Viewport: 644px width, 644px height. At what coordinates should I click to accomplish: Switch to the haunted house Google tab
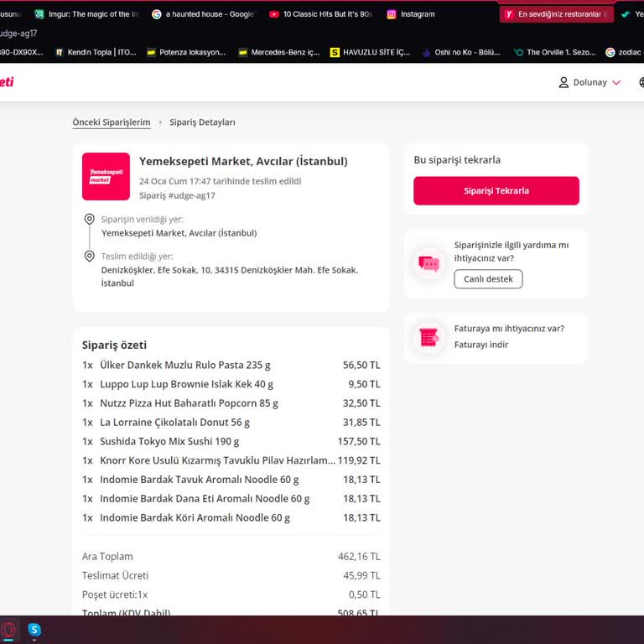click(x=203, y=14)
